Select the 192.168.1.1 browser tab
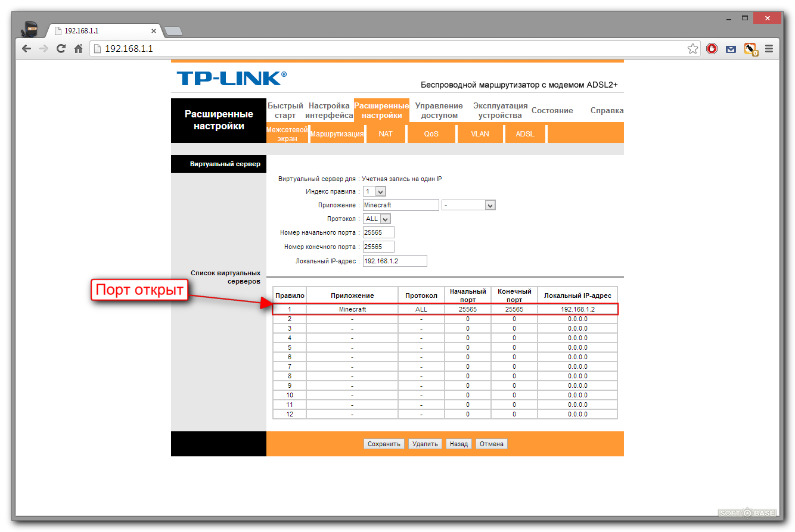This screenshot has width=795, height=532. coord(103,31)
